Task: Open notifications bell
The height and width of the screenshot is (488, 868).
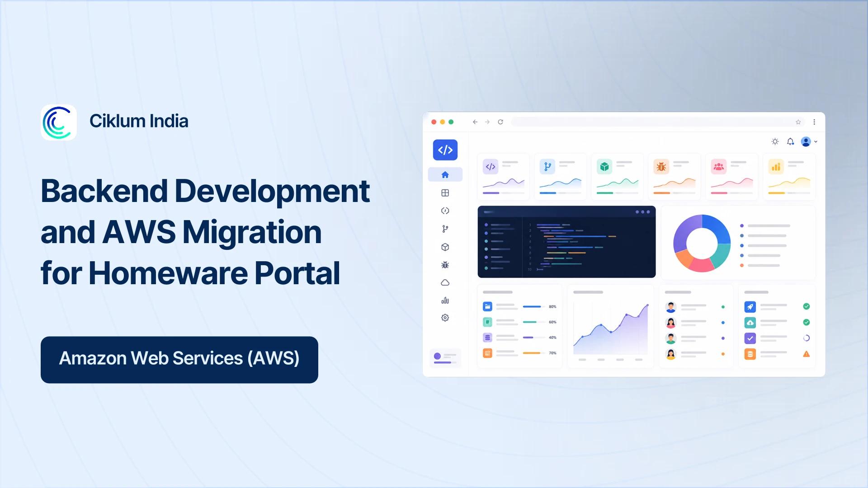Action: [x=790, y=141]
